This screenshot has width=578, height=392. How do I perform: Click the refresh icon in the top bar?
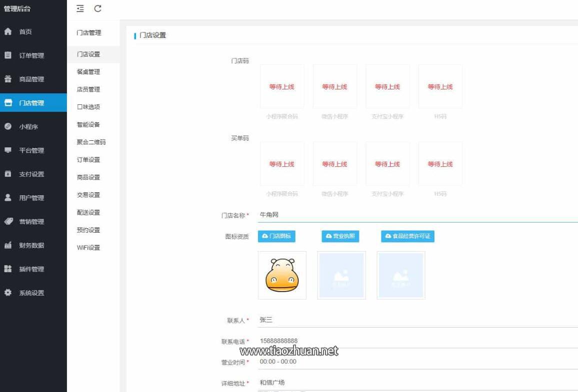coord(97,8)
